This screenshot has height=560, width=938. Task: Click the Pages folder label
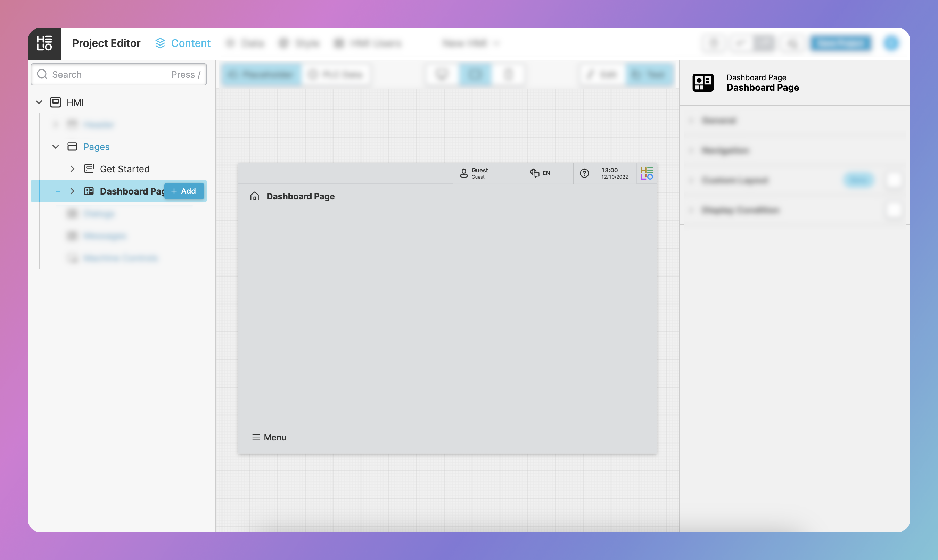[x=96, y=147]
